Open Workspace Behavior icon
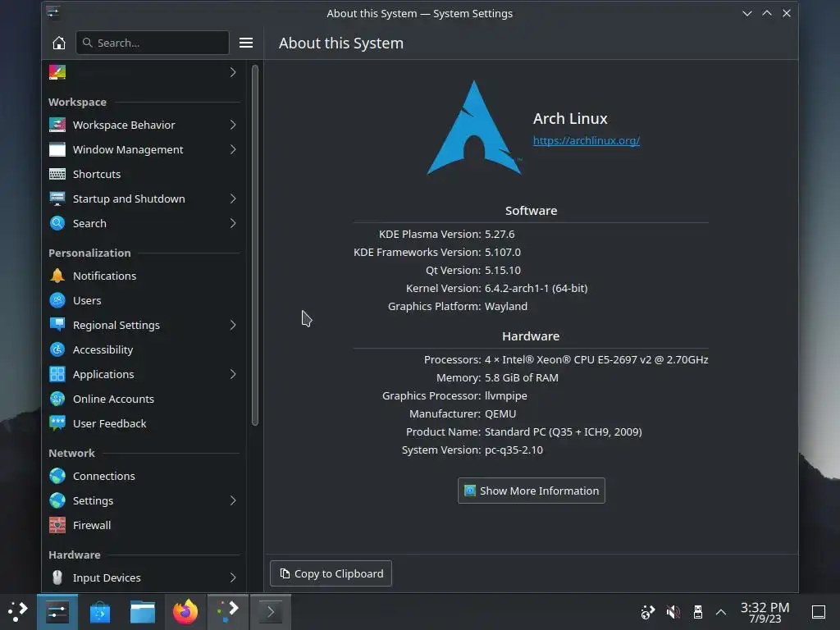Image resolution: width=840 pixels, height=630 pixels. pyautogui.click(x=57, y=125)
